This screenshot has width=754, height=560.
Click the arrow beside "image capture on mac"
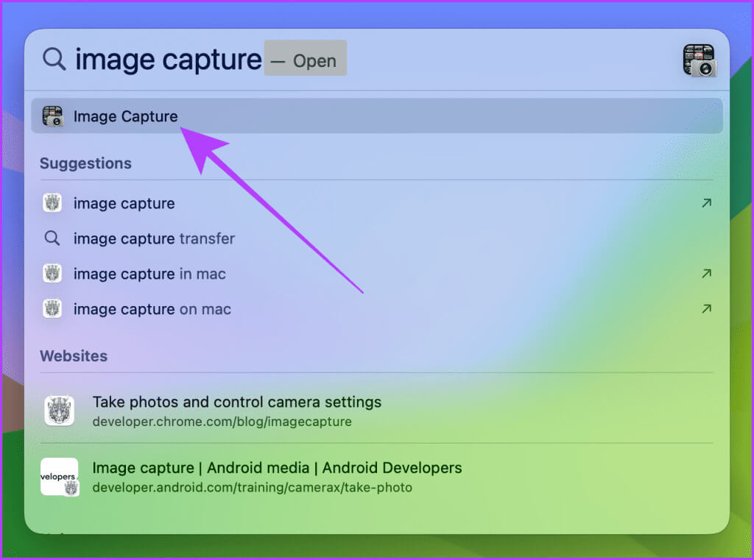pos(706,309)
